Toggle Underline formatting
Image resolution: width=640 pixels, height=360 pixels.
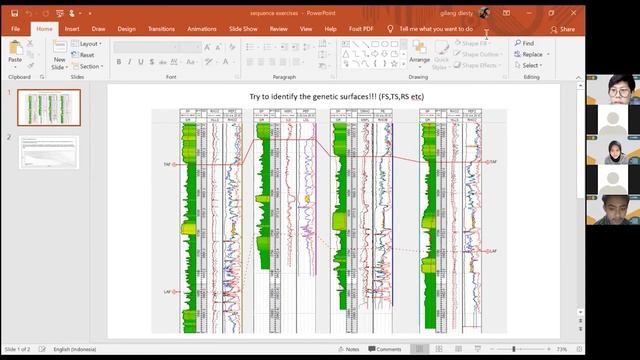141,62
